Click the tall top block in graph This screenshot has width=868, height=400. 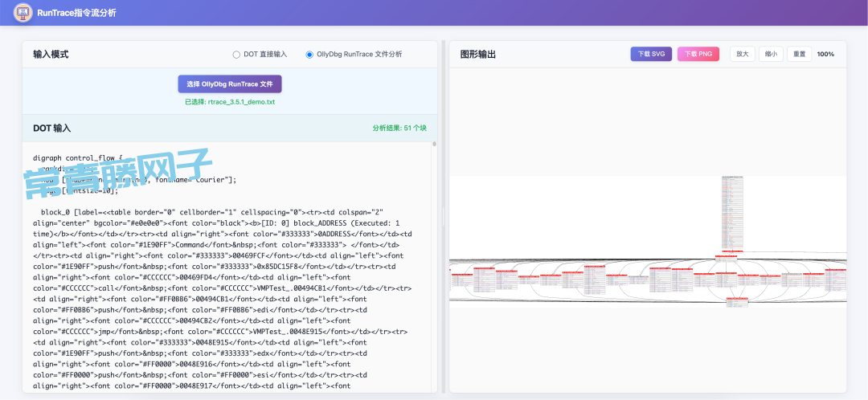732,214
